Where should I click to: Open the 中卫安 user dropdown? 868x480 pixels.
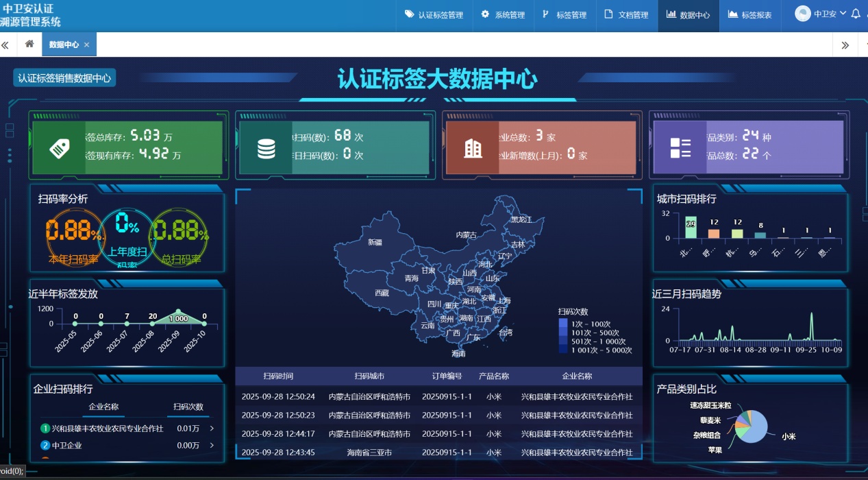click(x=821, y=14)
